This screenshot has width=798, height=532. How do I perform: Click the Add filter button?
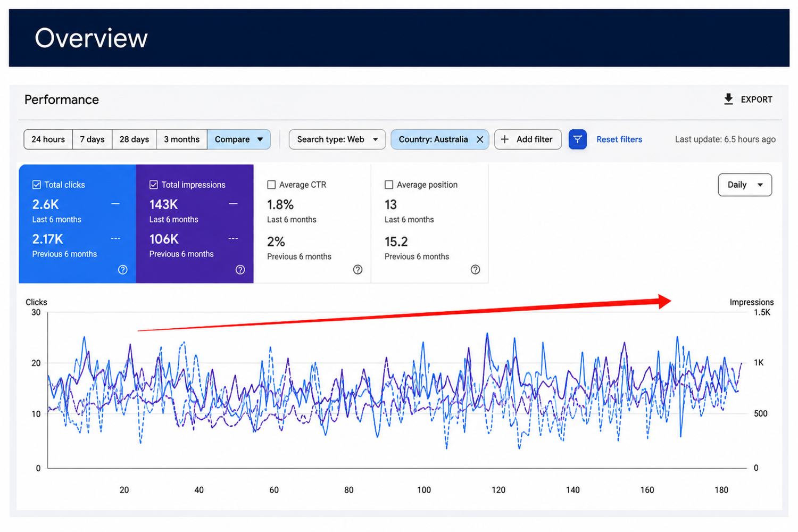(528, 139)
